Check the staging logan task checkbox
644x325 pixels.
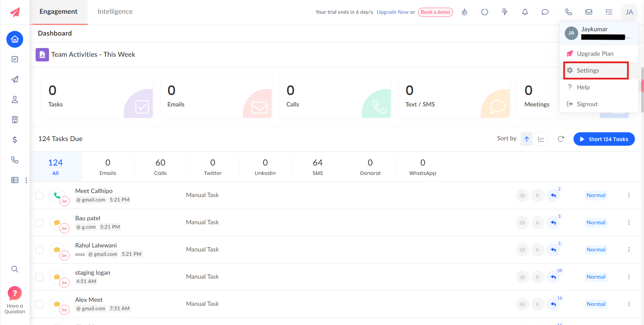pyautogui.click(x=40, y=277)
